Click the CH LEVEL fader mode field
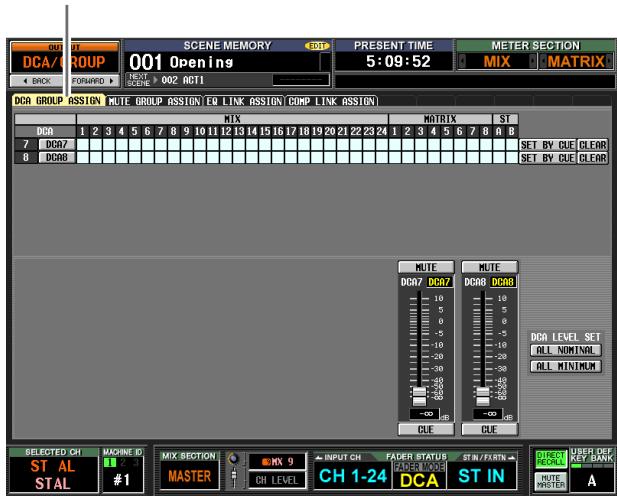Viewport: 617px width, 496px height. tap(277, 480)
